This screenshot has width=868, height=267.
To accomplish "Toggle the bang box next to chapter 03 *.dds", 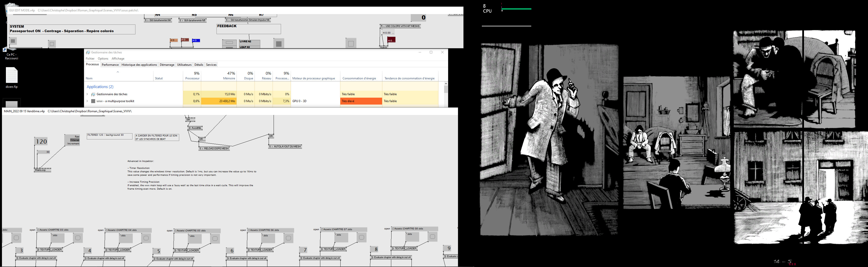I will coord(78,238).
